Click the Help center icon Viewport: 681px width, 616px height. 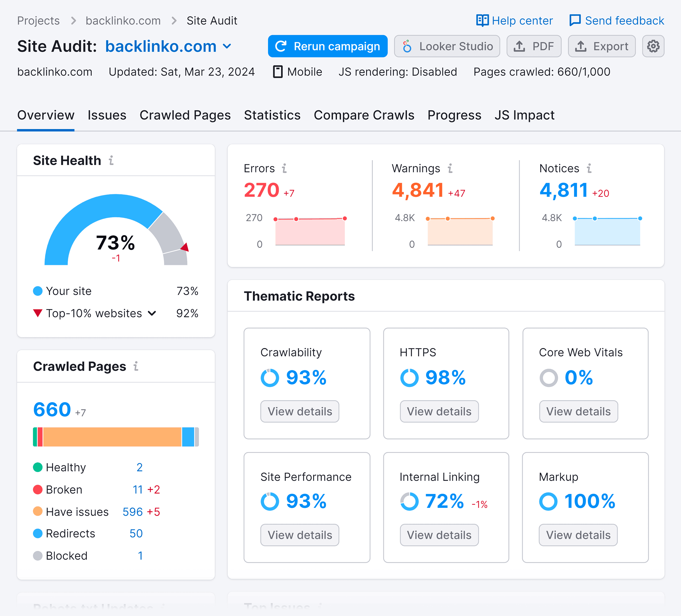point(484,20)
